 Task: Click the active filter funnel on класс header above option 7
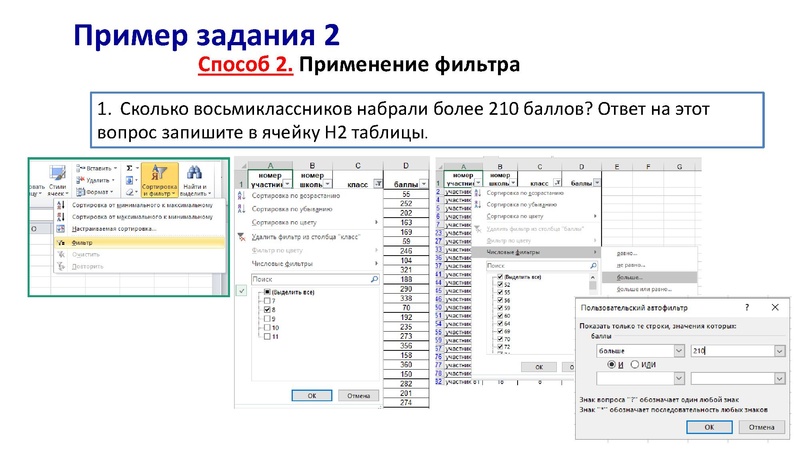click(x=378, y=184)
